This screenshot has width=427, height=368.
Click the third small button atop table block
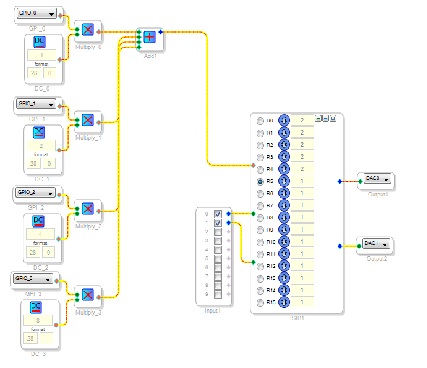point(333,118)
